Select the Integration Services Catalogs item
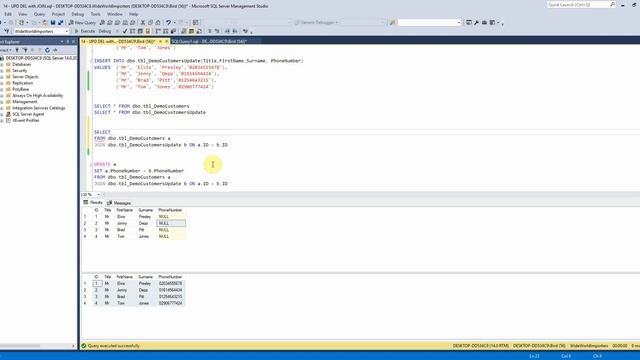 (38, 108)
